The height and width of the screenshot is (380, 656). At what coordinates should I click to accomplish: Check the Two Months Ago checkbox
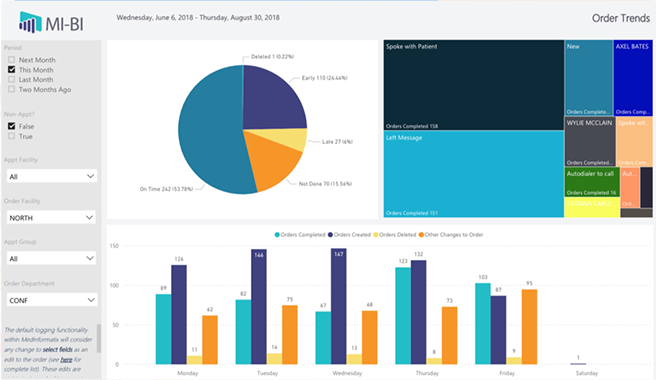12,89
